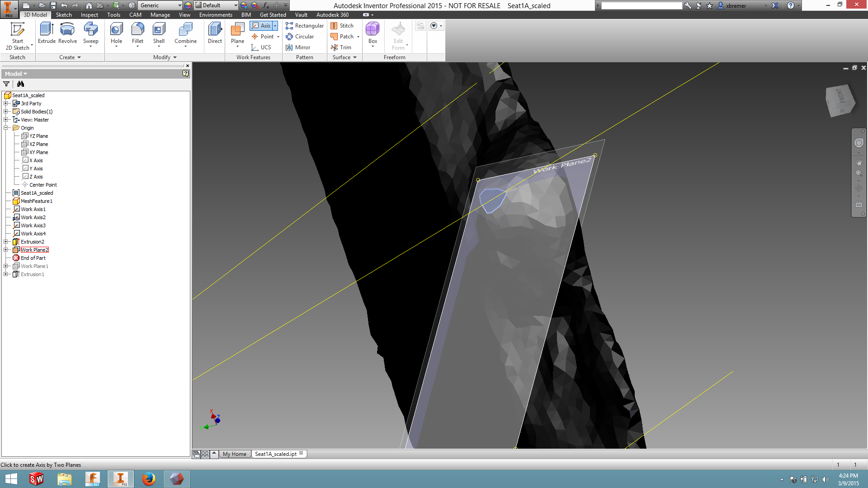
Task: Expand the Create panel dropdown
Action: [70, 57]
